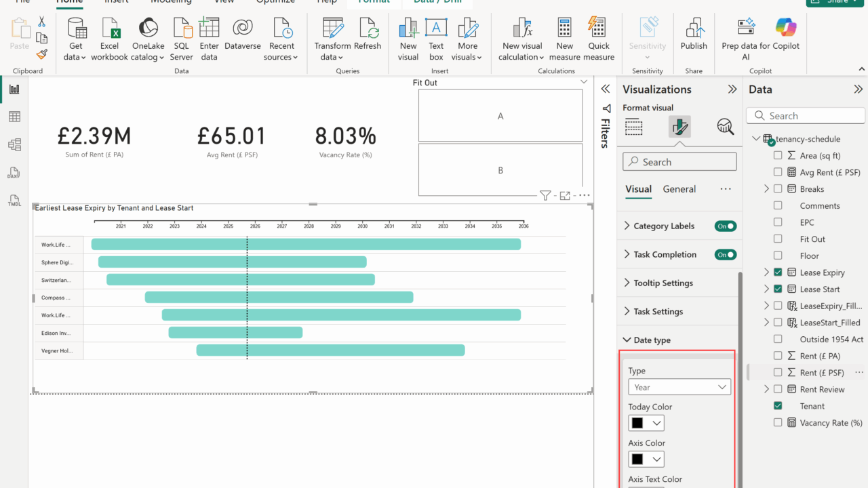The height and width of the screenshot is (488, 868).
Task: Open the Analytics magnifier pane icon
Action: point(725,127)
